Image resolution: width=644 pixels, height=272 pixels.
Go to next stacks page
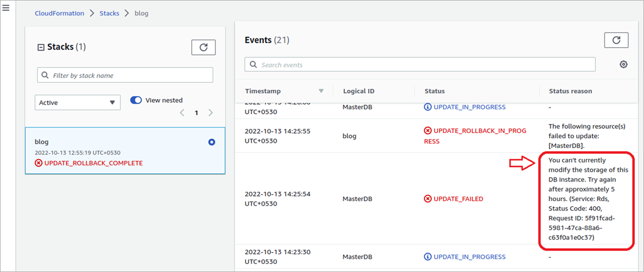(210, 112)
